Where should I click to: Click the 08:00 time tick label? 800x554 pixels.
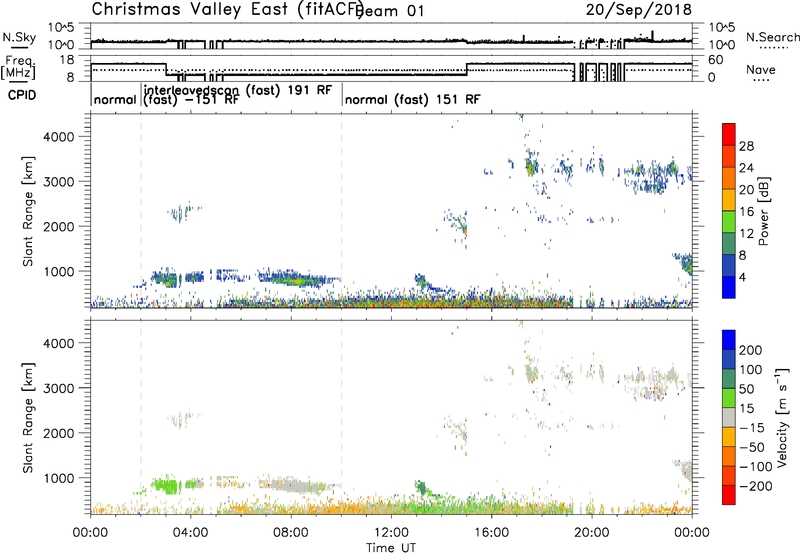291,533
